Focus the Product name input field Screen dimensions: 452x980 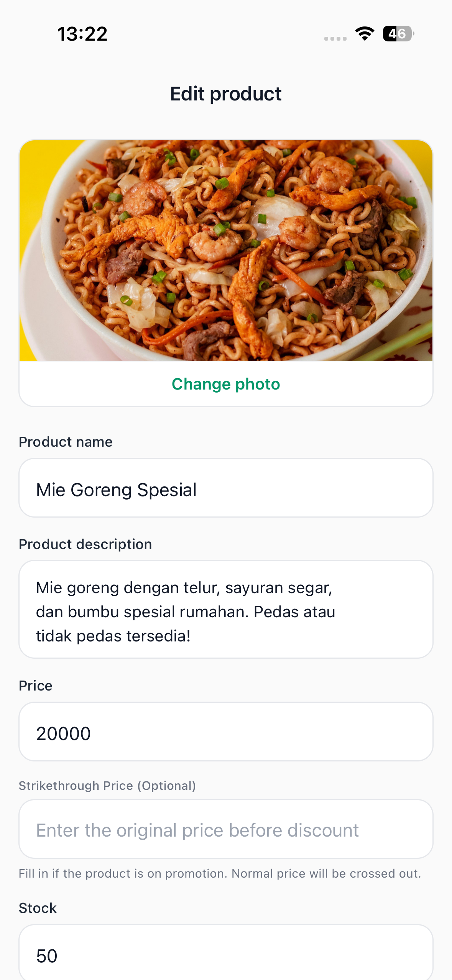(226, 488)
